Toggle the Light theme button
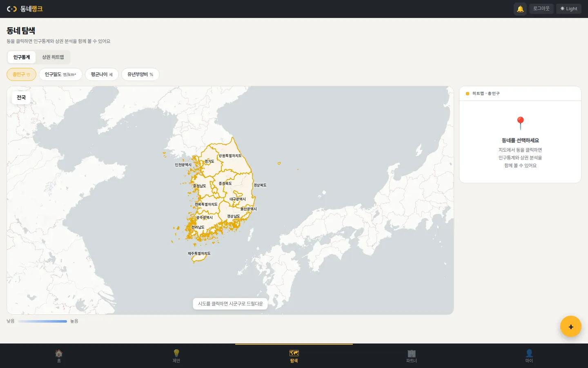 click(568, 9)
